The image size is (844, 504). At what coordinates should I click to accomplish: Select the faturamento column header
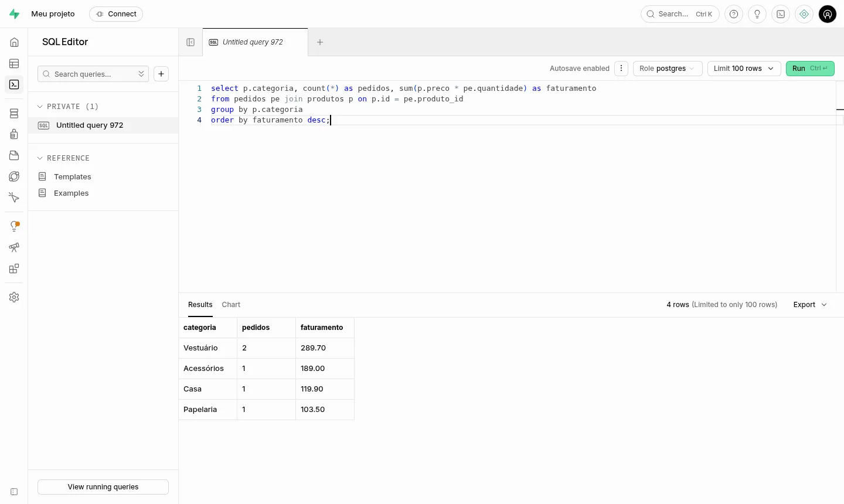(325, 328)
